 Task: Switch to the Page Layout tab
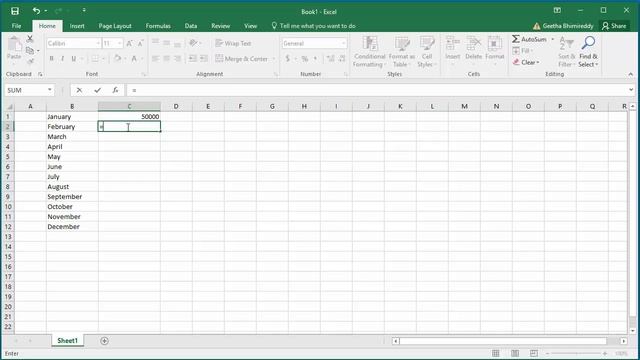tap(115, 26)
